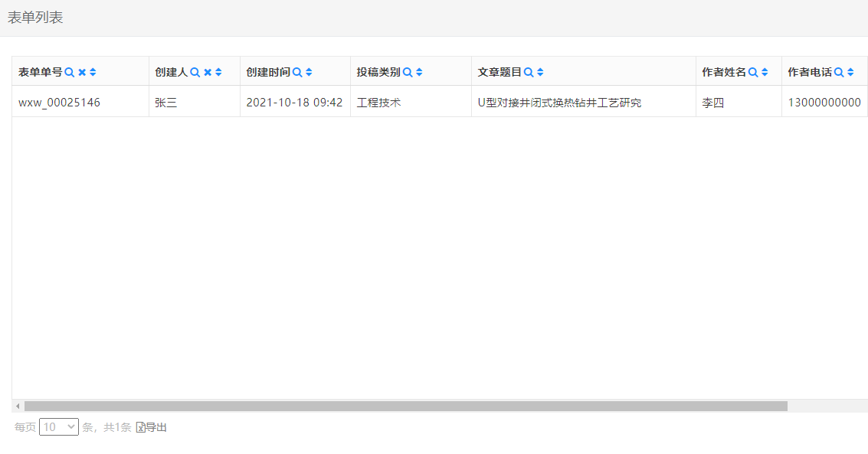Clear the 表单单号 column filter
Image resolution: width=868 pixels, height=454 pixels.
click(82, 72)
